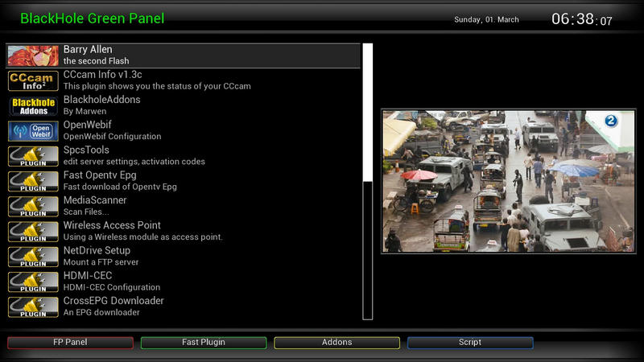
Task: Click "By Marwen" description text
Action: point(85,111)
